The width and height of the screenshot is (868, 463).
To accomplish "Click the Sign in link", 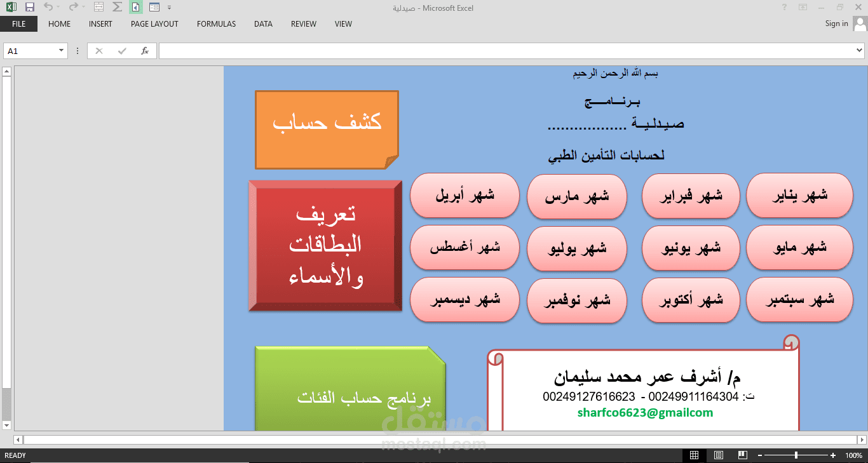I will click(x=836, y=23).
